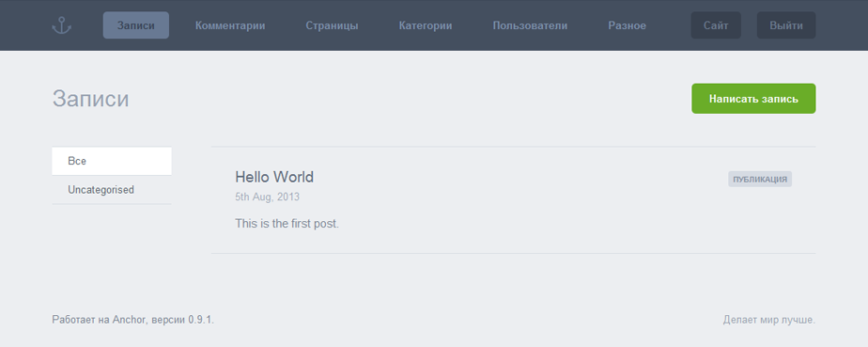Open the Записи menu tab
Viewport: 868px width, 347px height.
point(135,25)
